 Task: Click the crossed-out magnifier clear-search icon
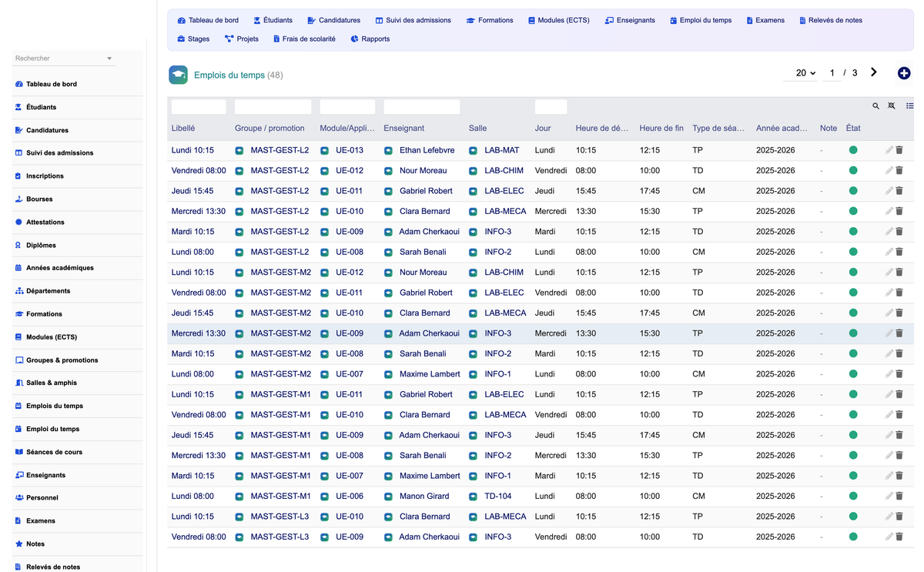click(x=892, y=106)
